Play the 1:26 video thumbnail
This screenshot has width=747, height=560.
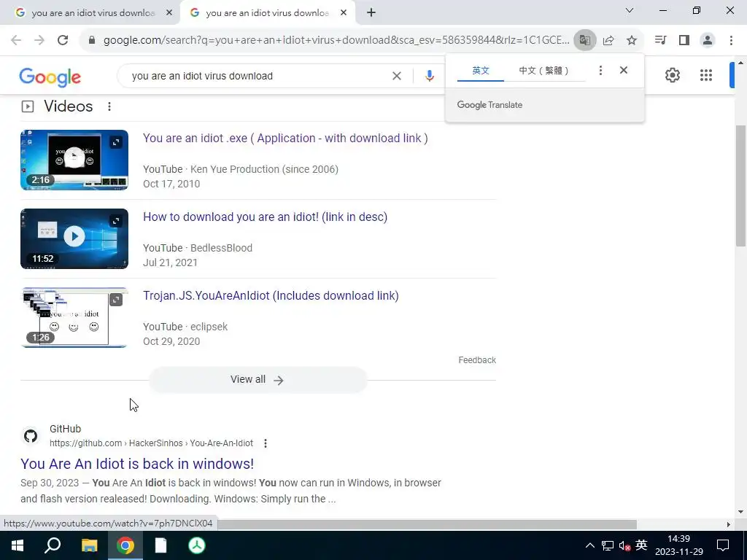(x=74, y=317)
